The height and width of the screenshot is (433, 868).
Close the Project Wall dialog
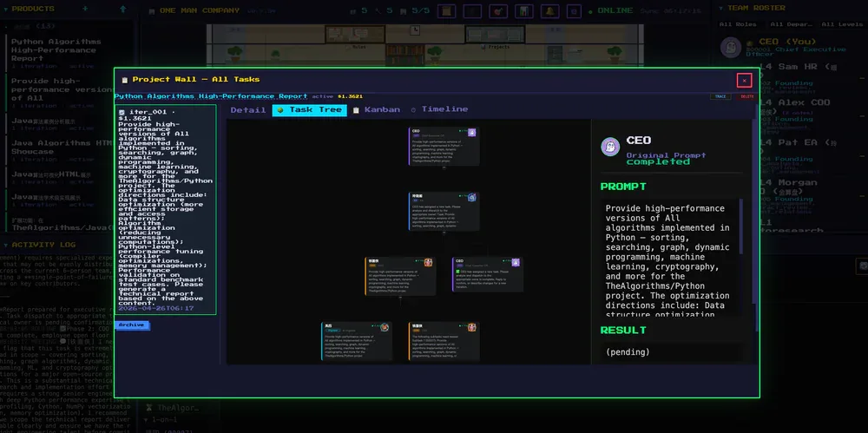point(744,81)
